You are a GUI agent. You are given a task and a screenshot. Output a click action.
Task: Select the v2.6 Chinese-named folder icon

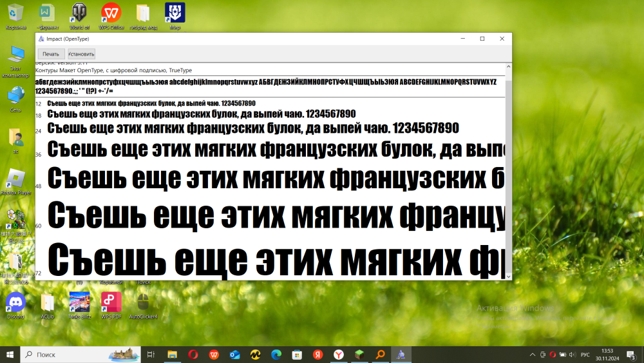(x=15, y=269)
